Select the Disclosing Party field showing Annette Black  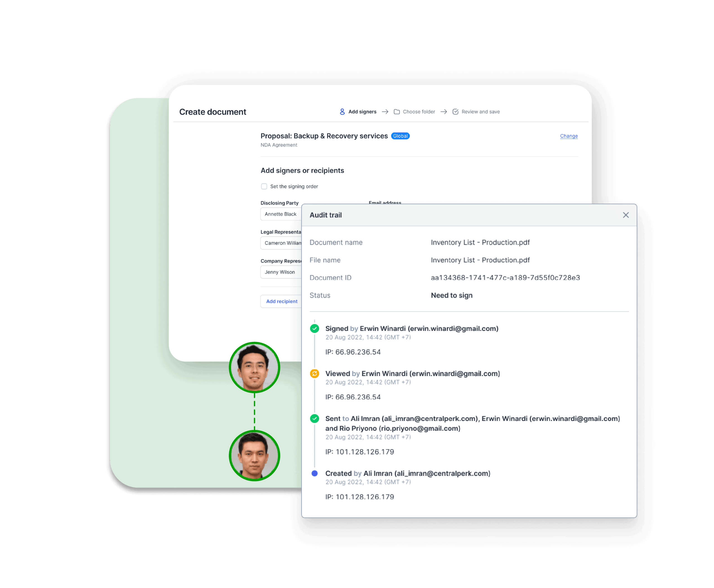coord(281,214)
